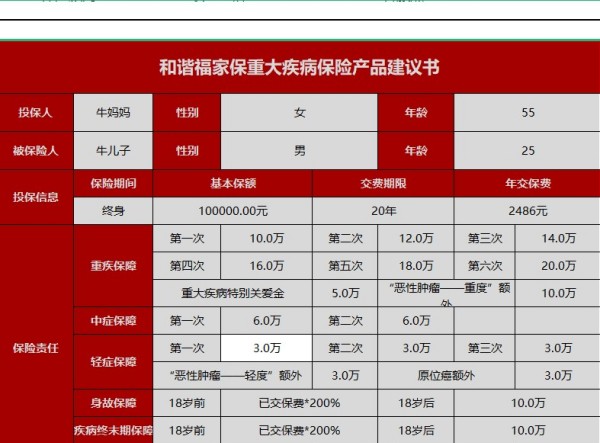This screenshot has height=443, width=600.
Task: Select the 基本保额 header cell
Action: [x=233, y=183]
